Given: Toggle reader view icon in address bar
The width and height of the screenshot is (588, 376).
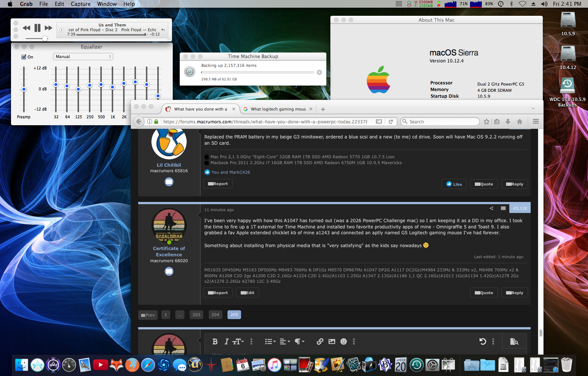Looking at the screenshot, I should coord(379,122).
